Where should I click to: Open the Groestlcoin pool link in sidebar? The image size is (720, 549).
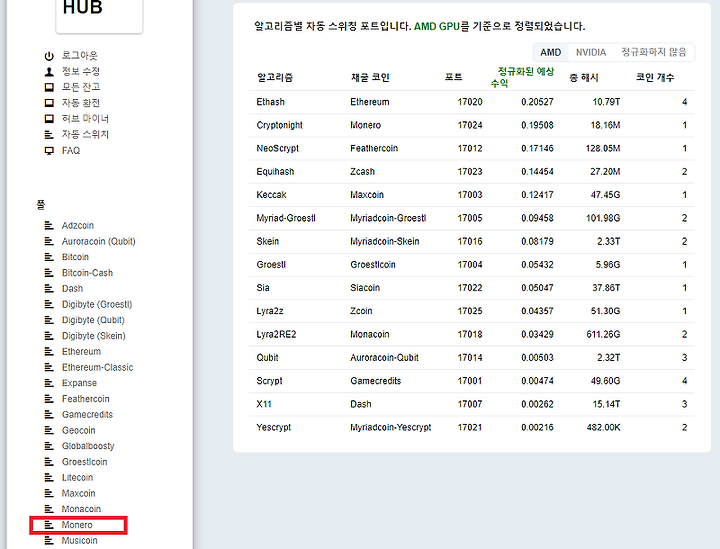[84, 462]
